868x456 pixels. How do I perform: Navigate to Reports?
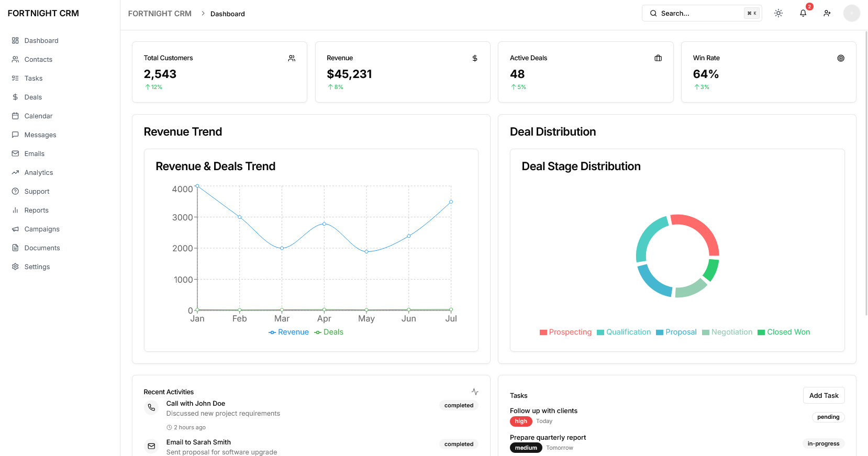[60, 210]
